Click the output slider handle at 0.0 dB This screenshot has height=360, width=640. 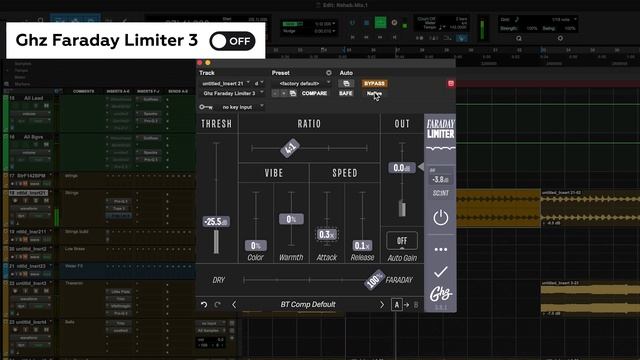click(x=402, y=168)
